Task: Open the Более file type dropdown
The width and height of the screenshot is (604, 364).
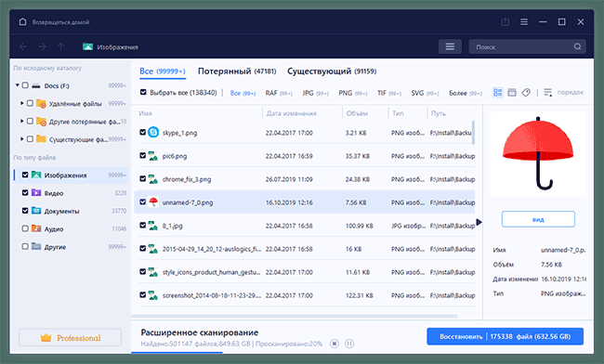Action: click(x=466, y=93)
